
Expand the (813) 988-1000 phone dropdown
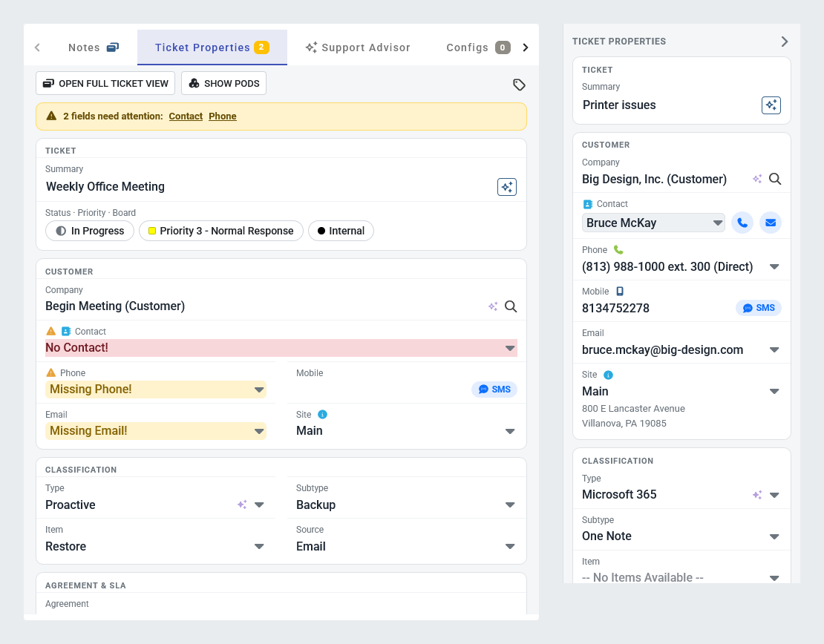[x=774, y=267]
